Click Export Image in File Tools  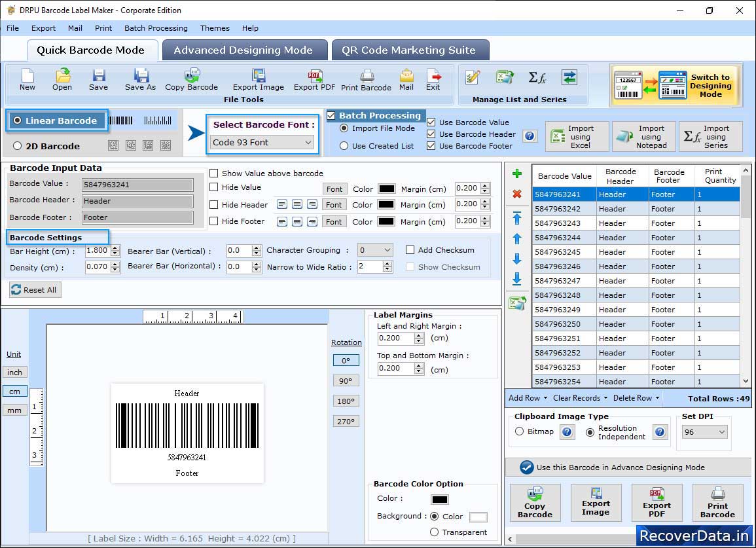tap(259, 80)
